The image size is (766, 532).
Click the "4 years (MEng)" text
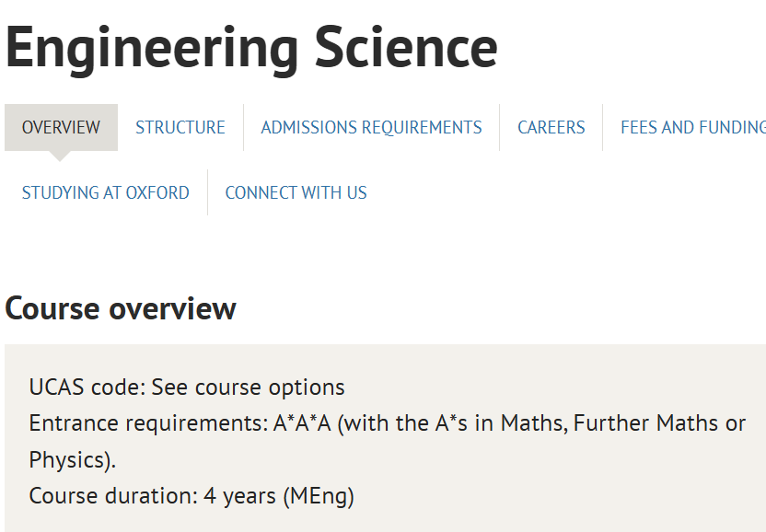point(279,495)
